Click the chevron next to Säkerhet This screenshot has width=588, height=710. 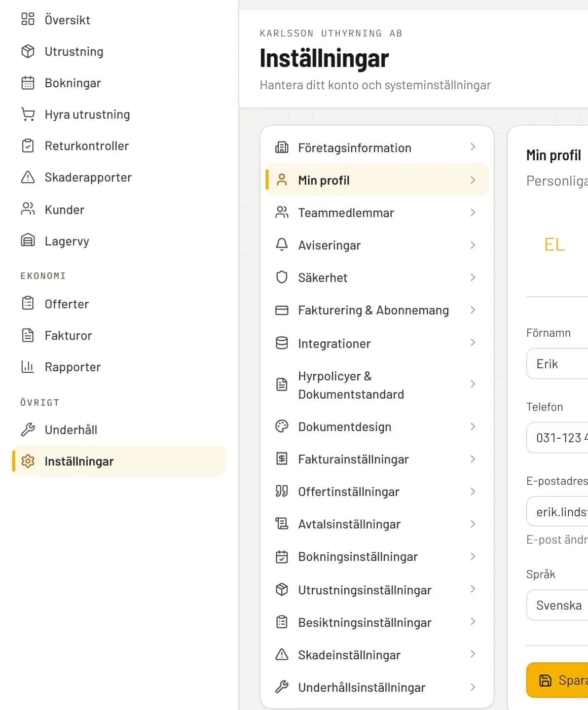coord(472,277)
